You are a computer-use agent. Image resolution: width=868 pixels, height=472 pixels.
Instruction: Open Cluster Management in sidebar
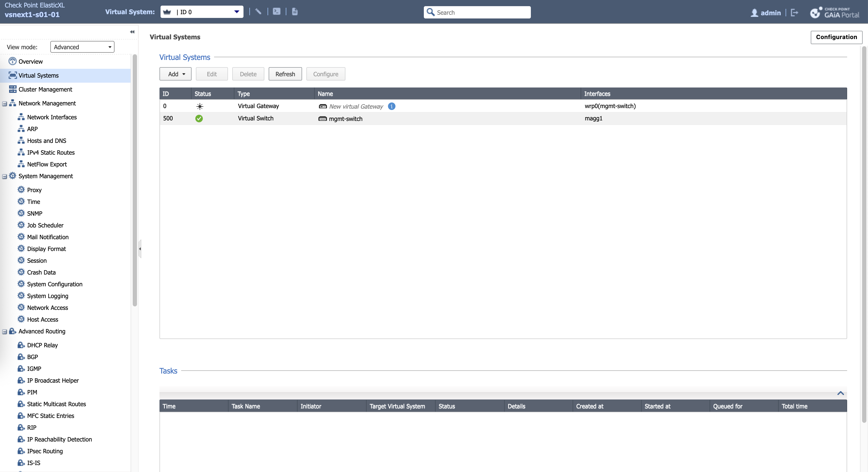pos(45,89)
